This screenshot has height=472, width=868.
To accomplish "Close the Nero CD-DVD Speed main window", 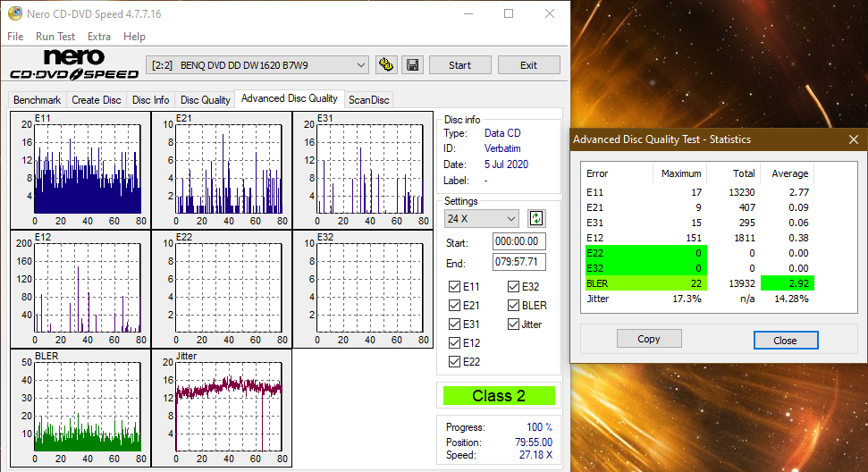I will coord(549,13).
